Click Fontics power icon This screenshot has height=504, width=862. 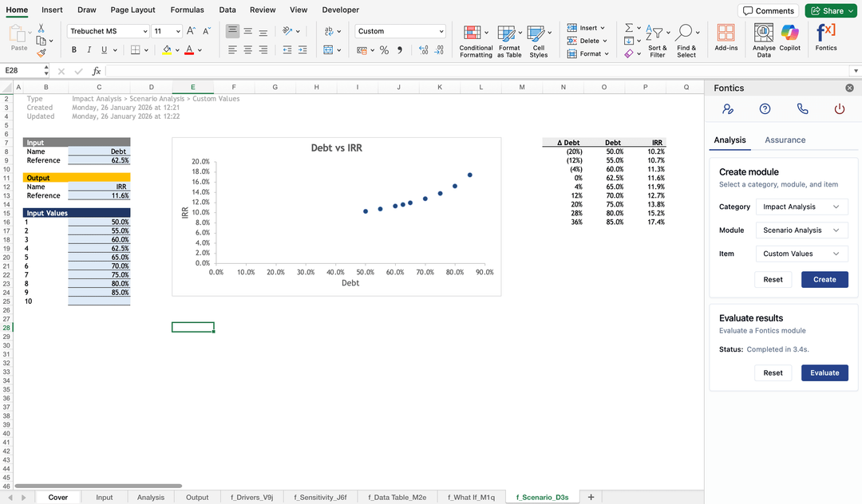[x=840, y=108]
